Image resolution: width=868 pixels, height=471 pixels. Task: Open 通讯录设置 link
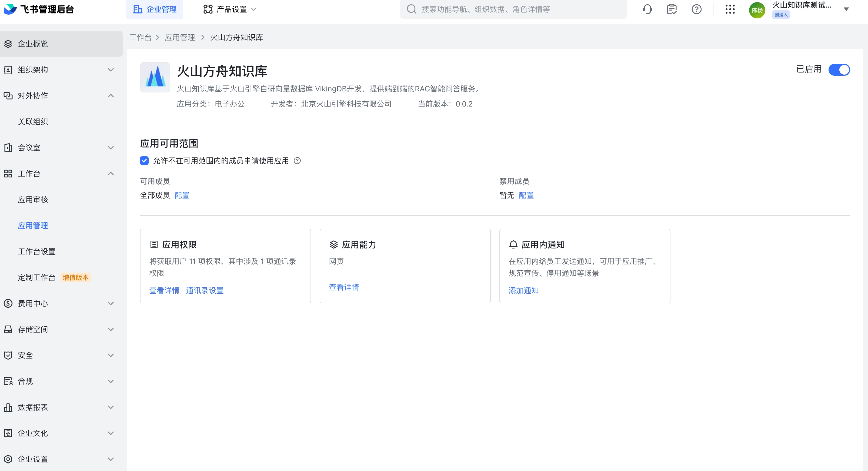pyautogui.click(x=205, y=291)
